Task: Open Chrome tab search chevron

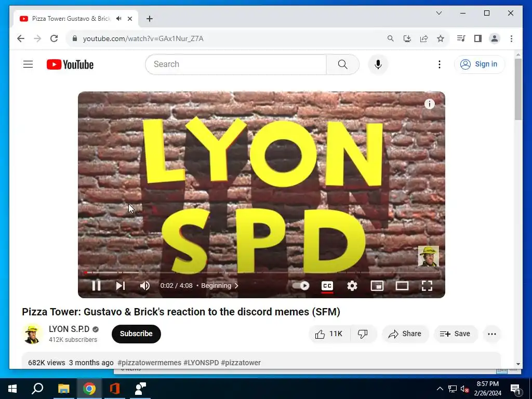Action: coord(438,13)
